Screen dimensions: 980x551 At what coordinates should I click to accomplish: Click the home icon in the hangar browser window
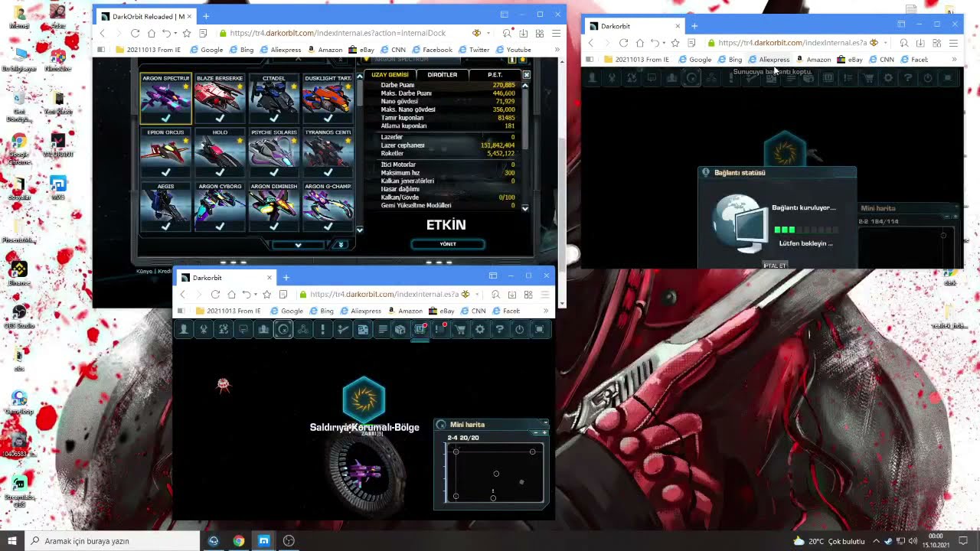151,33
